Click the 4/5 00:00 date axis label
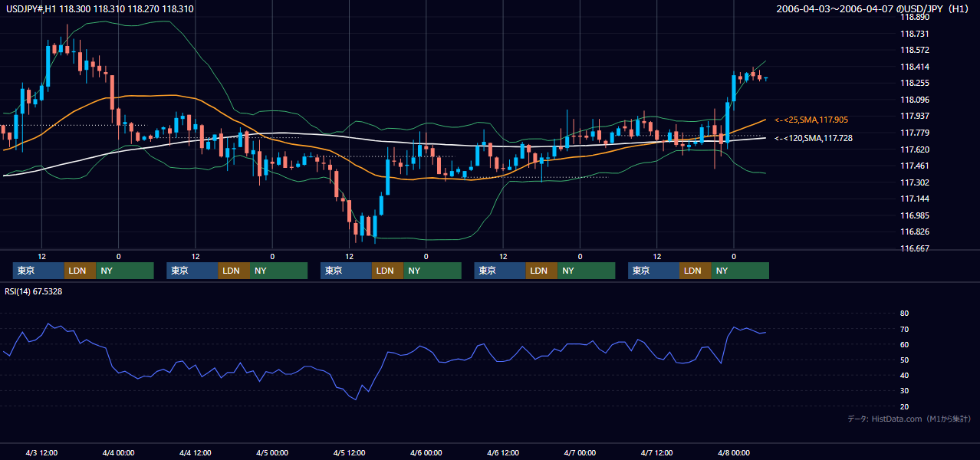The height and width of the screenshot is (460, 980). 272,452
